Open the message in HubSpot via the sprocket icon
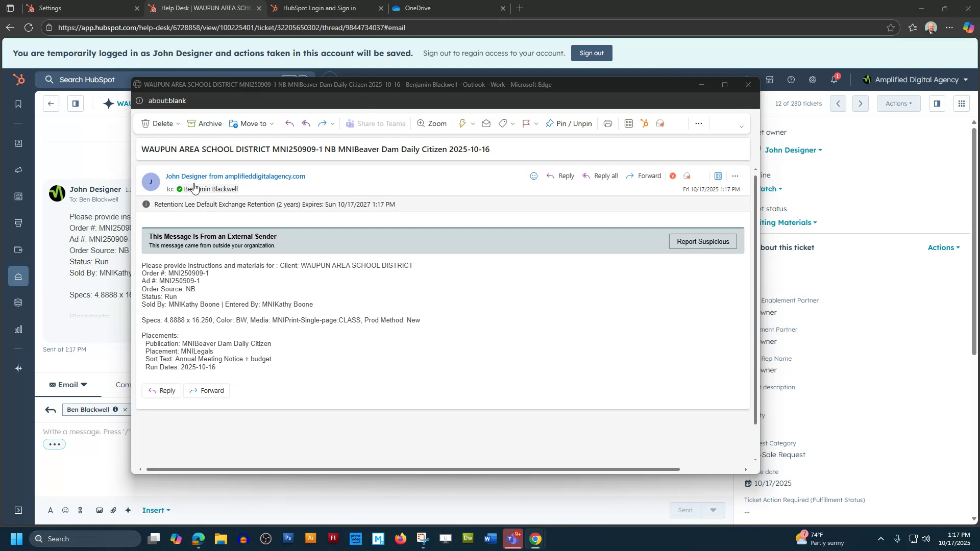 (644, 123)
